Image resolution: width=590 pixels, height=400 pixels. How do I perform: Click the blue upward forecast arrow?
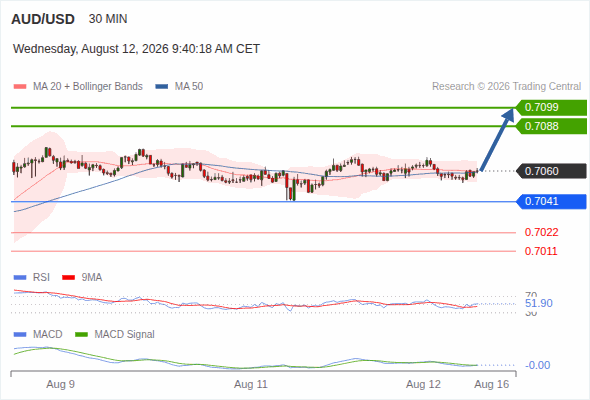coord(497,140)
